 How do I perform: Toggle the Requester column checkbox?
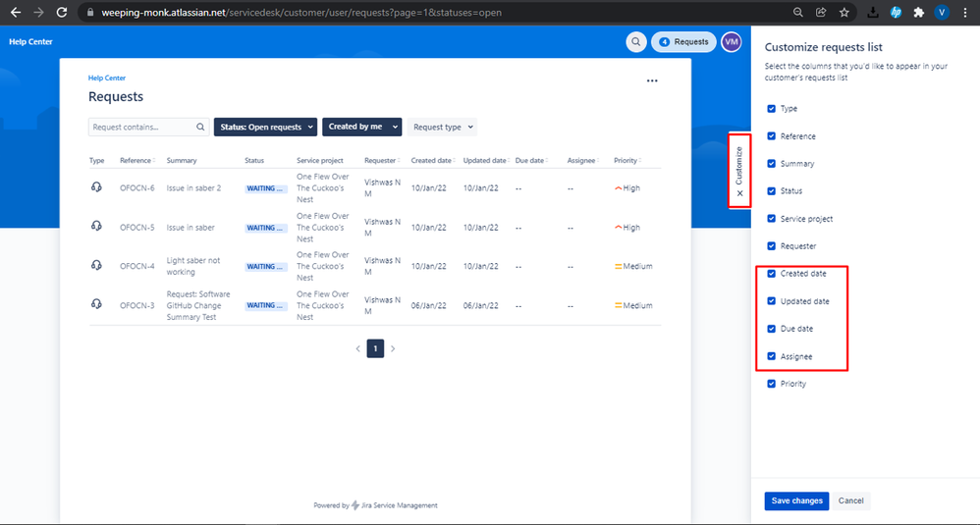click(771, 246)
